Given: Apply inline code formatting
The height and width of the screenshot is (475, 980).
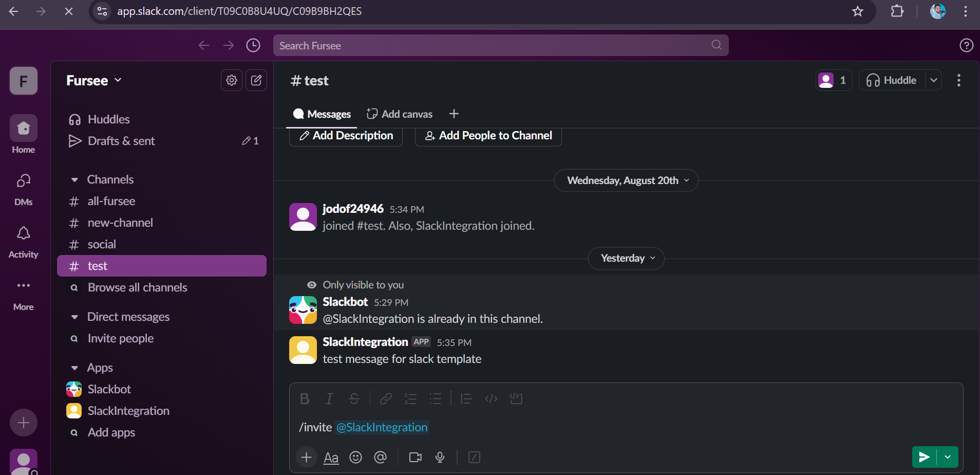Looking at the screenshot, I should [491, 399].
